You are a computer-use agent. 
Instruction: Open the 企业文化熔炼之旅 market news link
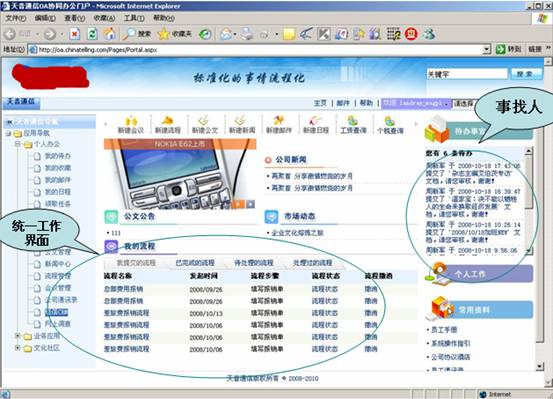pyautogui.click(x=297, y=233)
